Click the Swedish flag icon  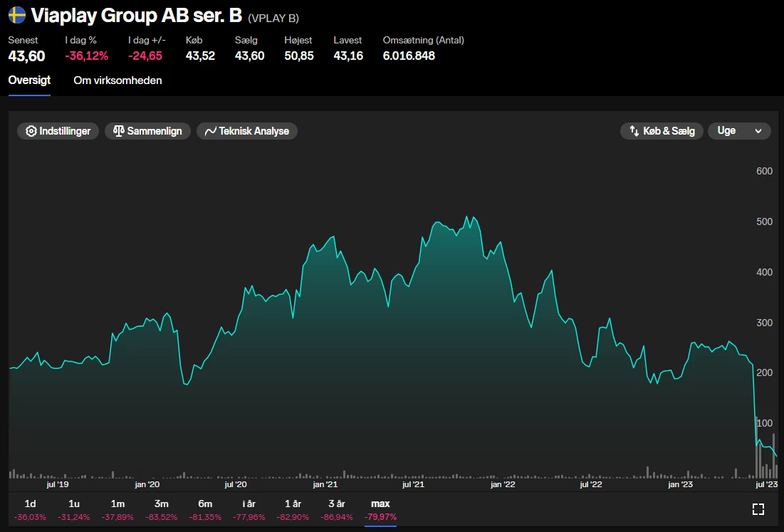click(17, 15)
